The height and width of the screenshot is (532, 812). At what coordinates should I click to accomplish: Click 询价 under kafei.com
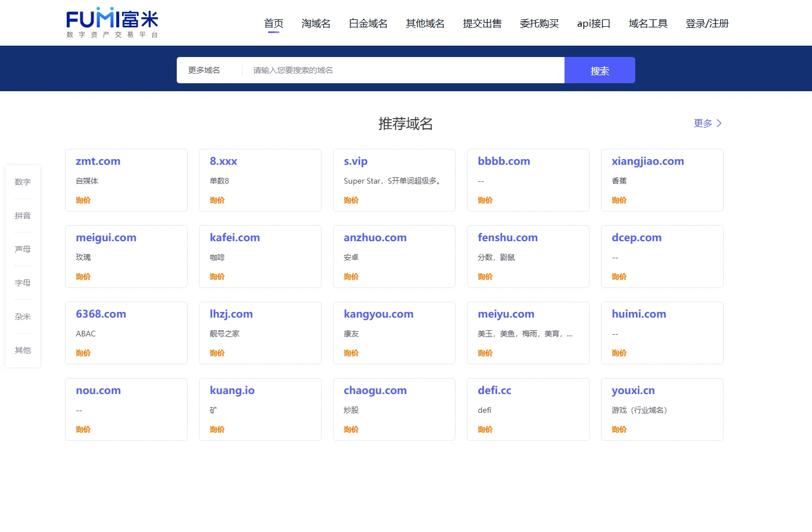217,277
